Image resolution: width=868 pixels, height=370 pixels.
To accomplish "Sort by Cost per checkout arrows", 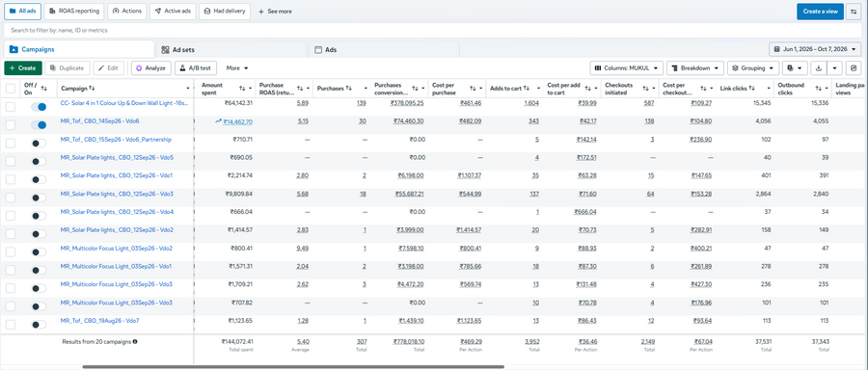I will point(703,88).
